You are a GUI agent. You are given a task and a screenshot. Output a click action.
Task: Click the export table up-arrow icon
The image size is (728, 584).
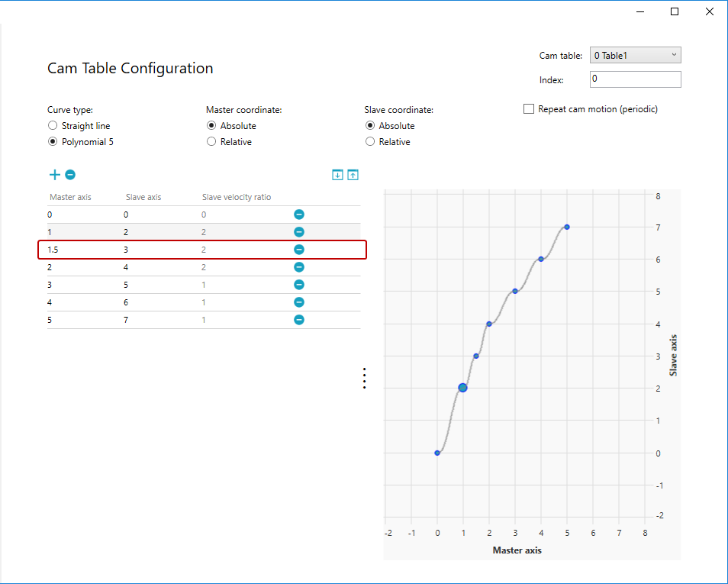coord(353,175)
